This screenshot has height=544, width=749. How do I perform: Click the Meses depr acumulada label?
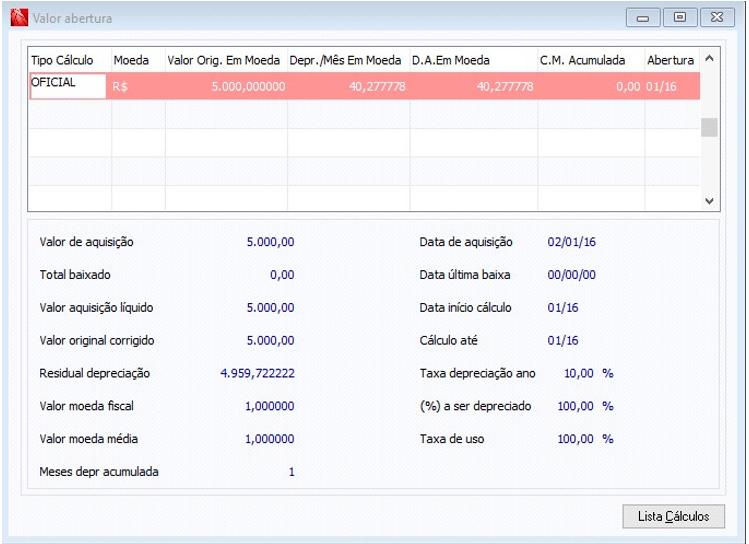(99, 472)
